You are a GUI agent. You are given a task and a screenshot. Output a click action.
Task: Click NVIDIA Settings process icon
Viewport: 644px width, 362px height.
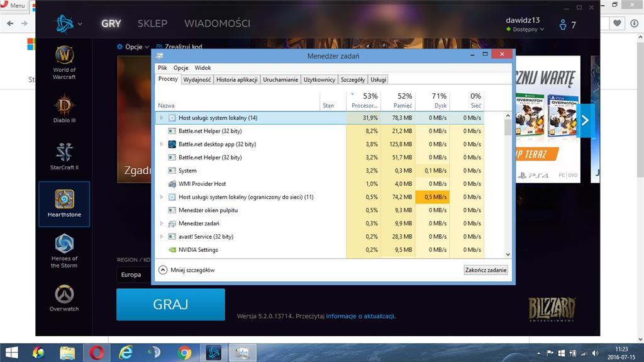point(172,250)
